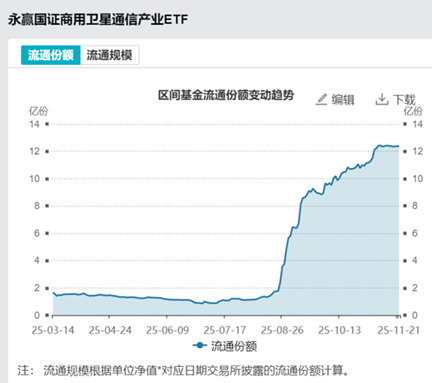
Task: Click the x-axis date 25-06-09
Action: (167, 330)
